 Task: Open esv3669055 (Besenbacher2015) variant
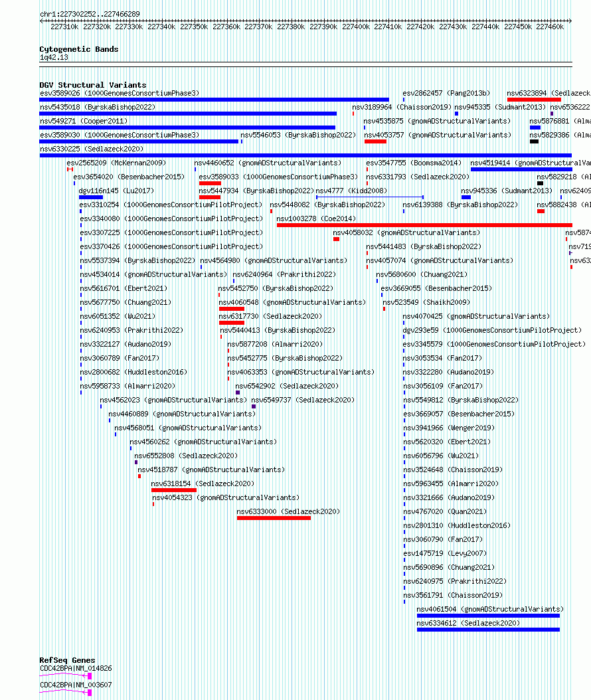click(x=436, y=288)
